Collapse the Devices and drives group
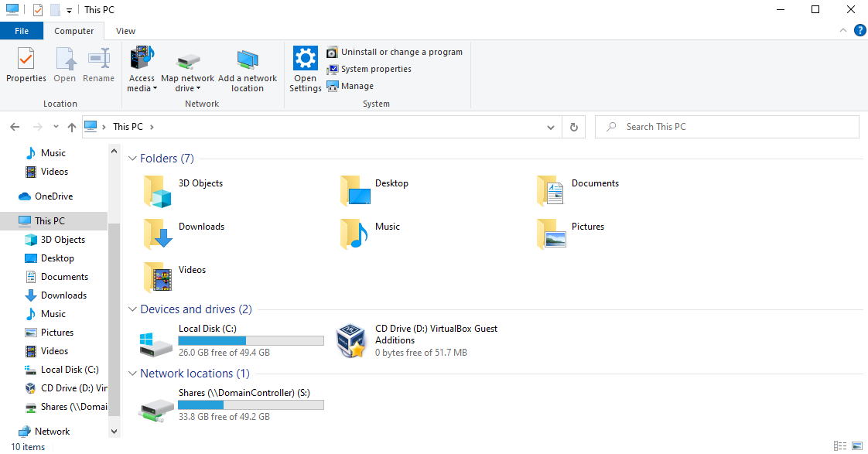This screenshot has height=454, width=868. (x=133, y=309)
